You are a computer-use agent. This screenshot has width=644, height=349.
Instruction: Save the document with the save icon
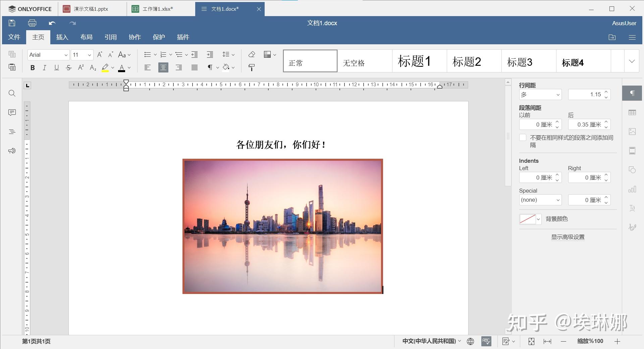(x=12, y=23)
